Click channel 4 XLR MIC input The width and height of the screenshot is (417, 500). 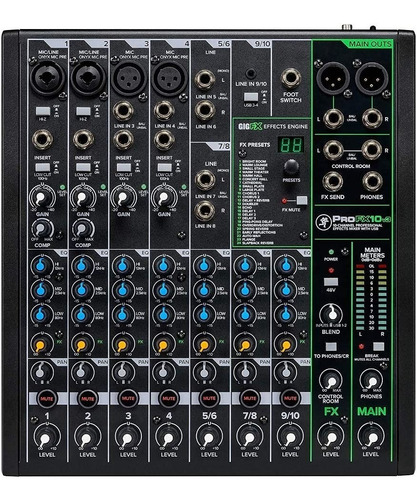[x=170, y=78]
